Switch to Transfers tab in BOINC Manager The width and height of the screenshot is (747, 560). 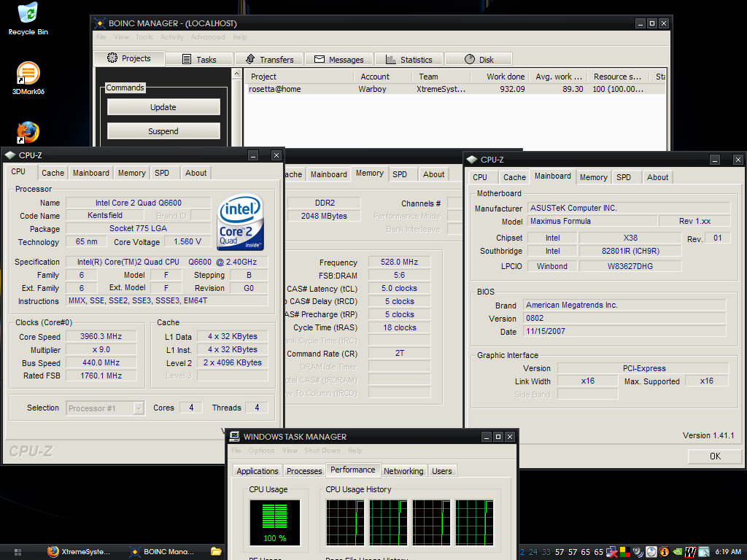point(269,60)
